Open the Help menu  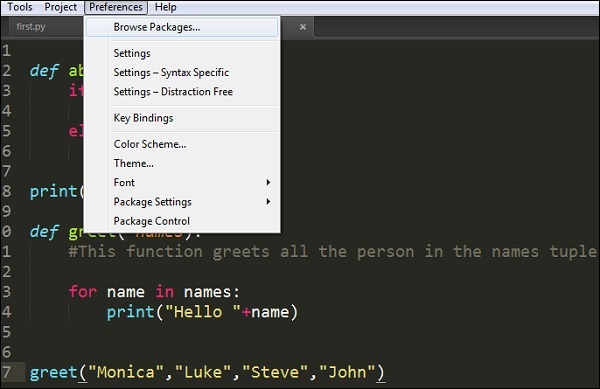point(166,7)
